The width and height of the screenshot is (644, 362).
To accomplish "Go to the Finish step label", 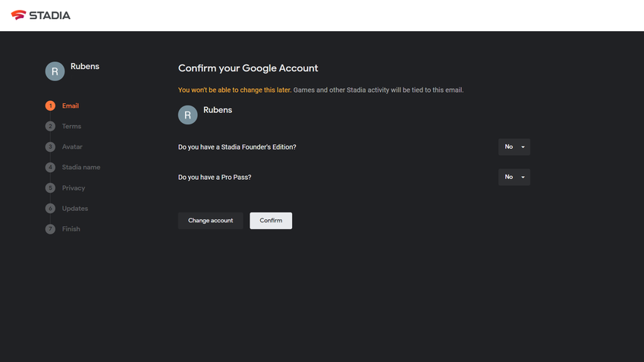I will tap(71, 229).
